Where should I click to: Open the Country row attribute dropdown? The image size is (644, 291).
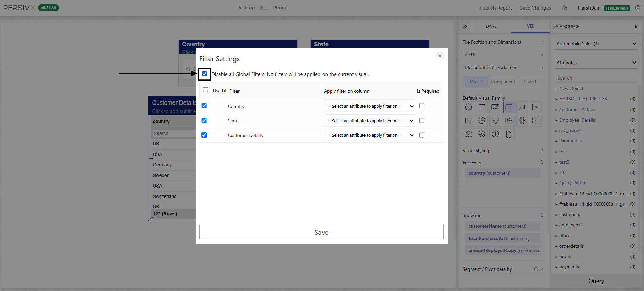369,106
